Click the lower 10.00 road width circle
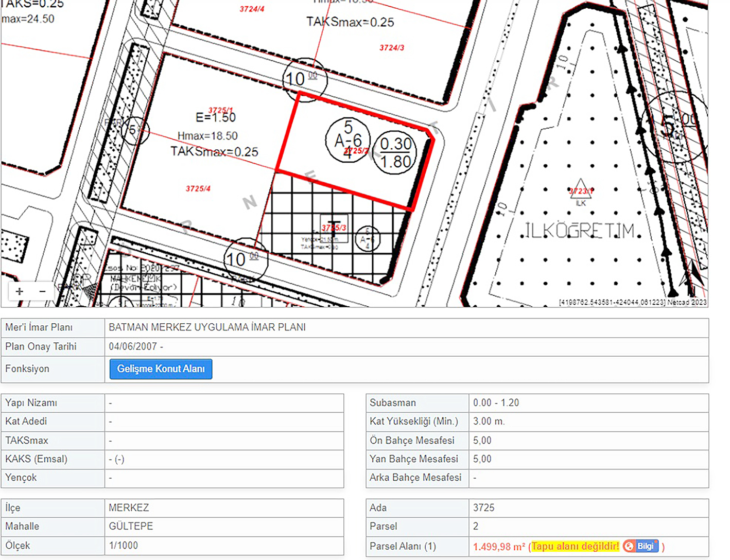The height and width of the screenshot is (560, 730). click(x=246, y=259)
